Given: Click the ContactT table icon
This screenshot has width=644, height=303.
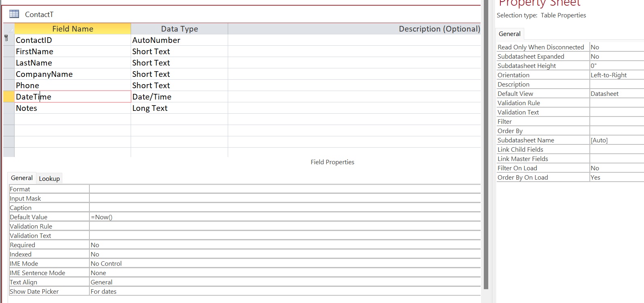Looking at the screenshot, I should pyautogui.click(x=14, y=14).
